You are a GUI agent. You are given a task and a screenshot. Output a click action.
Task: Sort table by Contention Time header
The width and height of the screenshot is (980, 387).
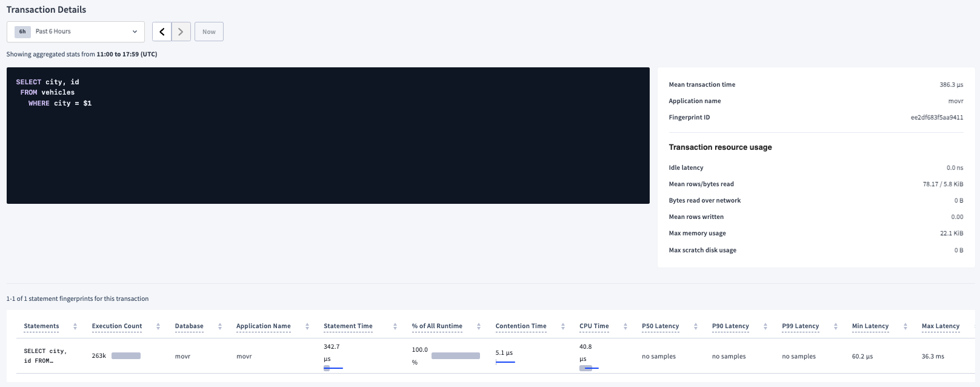[x=521, y=326]
